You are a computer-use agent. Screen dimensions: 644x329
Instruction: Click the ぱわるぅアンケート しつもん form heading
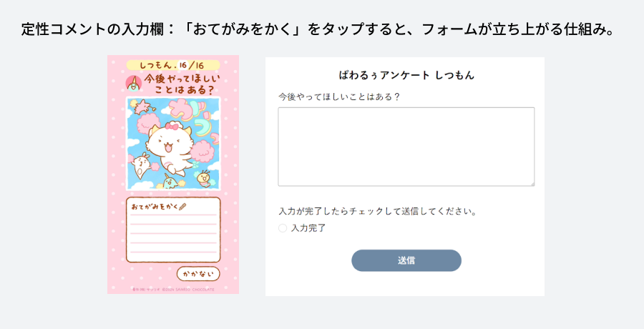coord(406,75)
